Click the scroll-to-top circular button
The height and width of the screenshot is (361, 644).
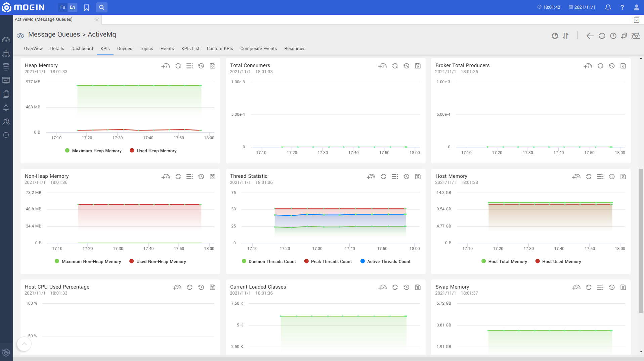point(24,344)
